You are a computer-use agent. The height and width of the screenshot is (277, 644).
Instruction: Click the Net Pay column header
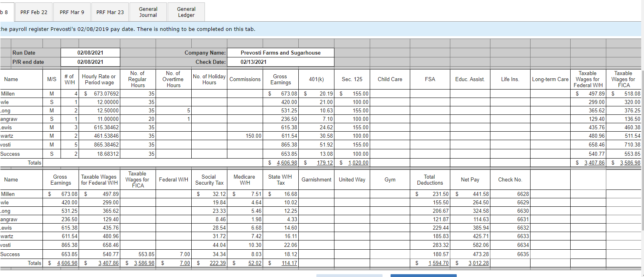(470, 179)
